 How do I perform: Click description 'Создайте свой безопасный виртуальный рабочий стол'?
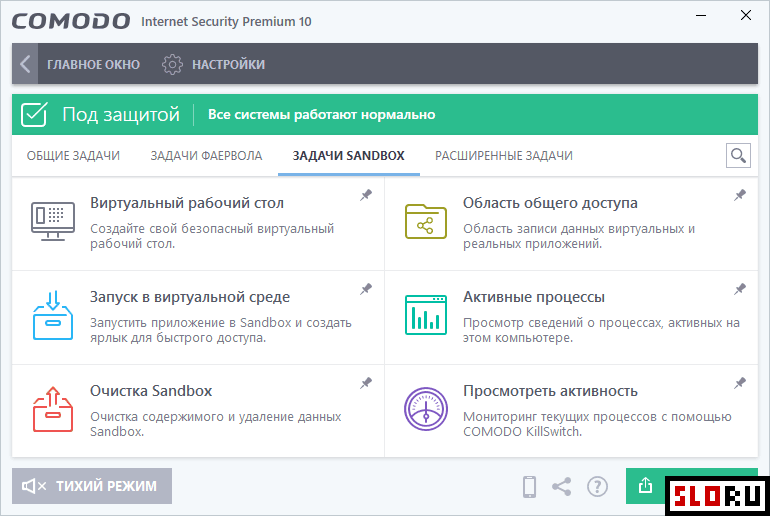coord(212,236)
